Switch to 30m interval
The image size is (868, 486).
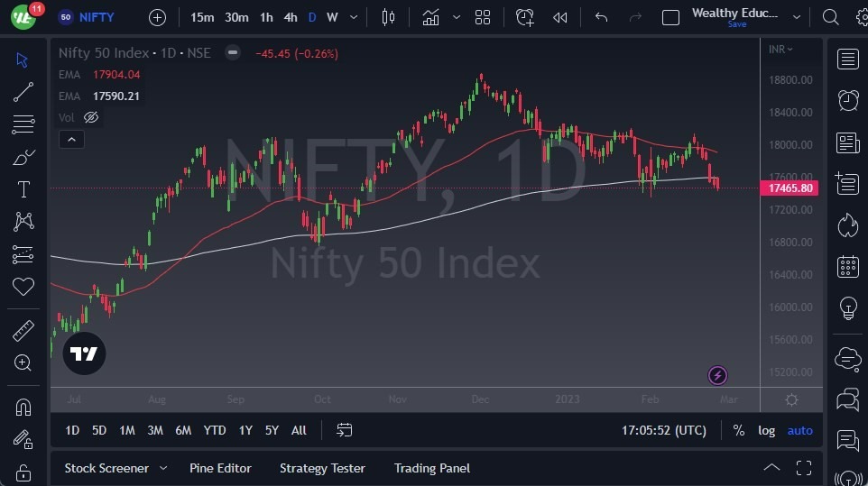click(x=236, y=18)
